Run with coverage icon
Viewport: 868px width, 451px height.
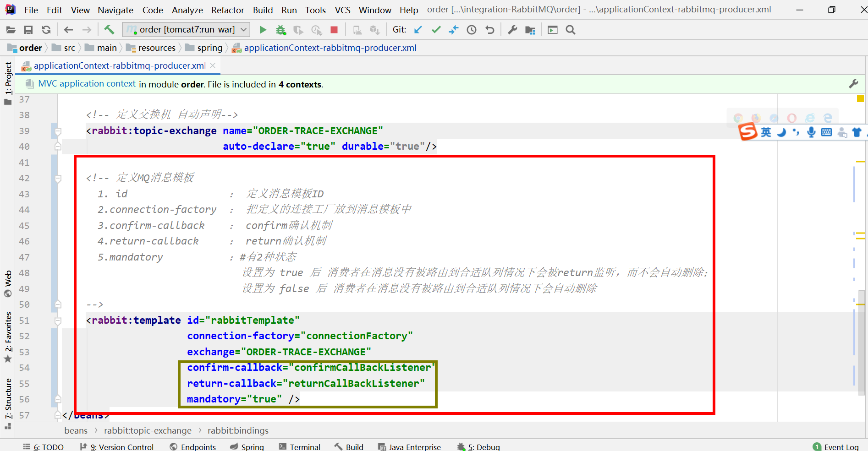coord(298,30)
